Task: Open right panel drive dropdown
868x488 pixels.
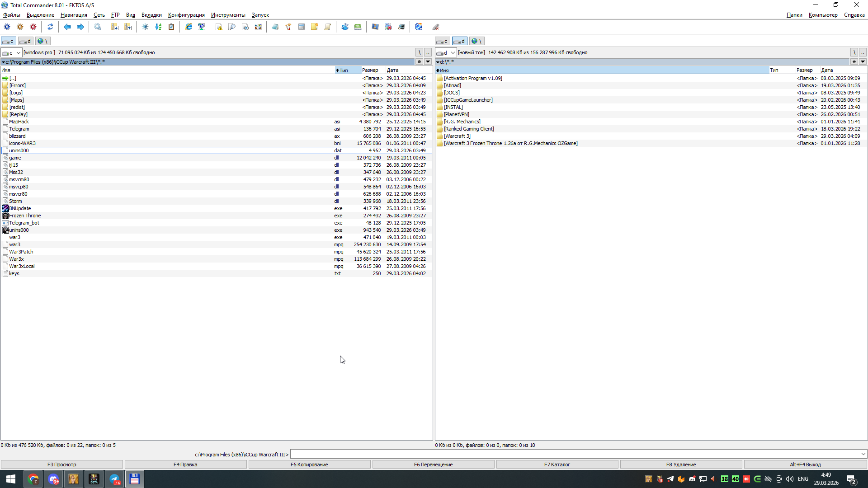Action: click(453, 53)
